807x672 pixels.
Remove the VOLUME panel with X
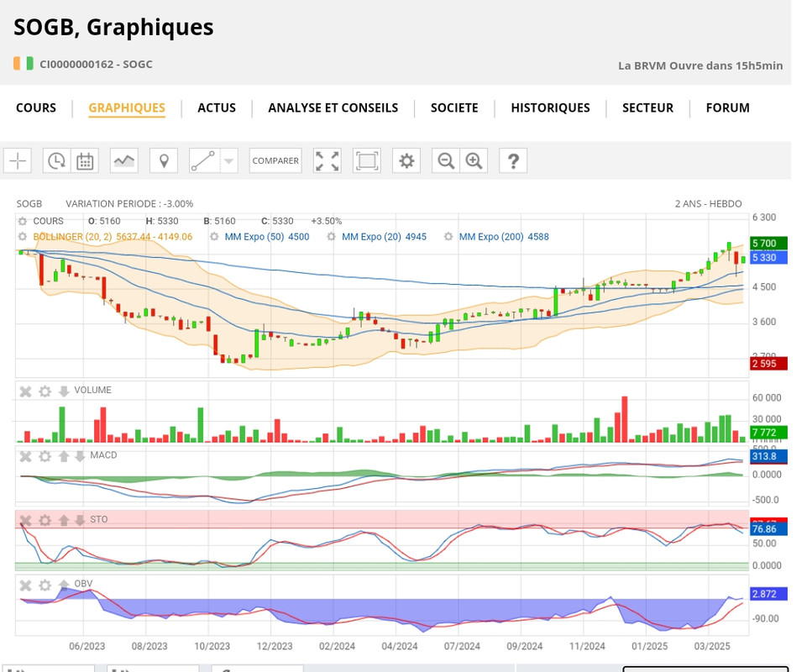click(25, 391)
